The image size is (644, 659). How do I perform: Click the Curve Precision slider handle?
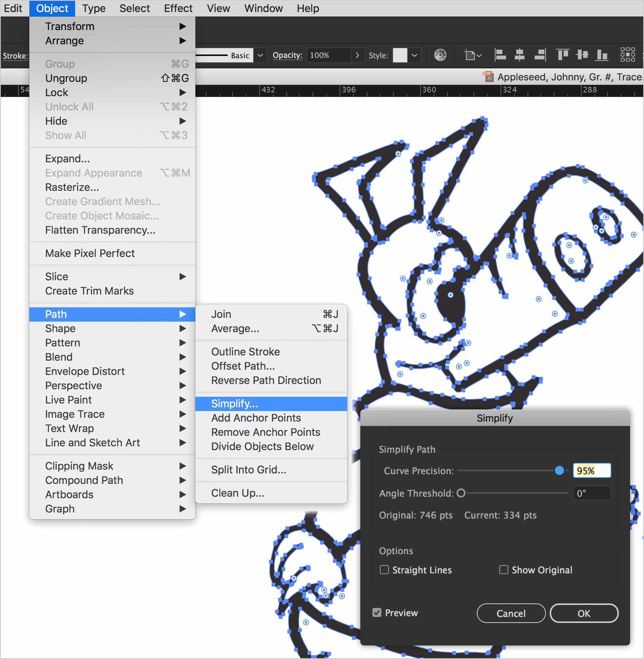pos(559,470)
